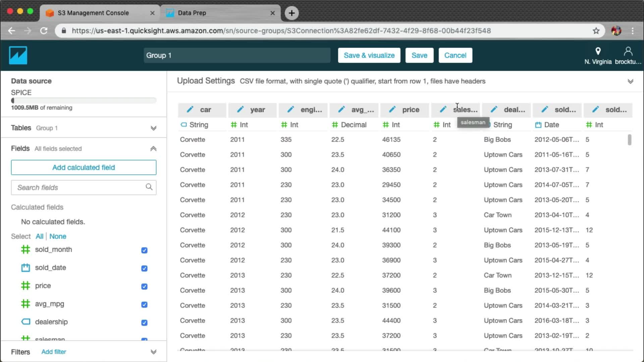Image resolution: width=644 pixels, height=362 pixels.
Task: Expand the Upload Settings chevron
Action: (630, 81)
